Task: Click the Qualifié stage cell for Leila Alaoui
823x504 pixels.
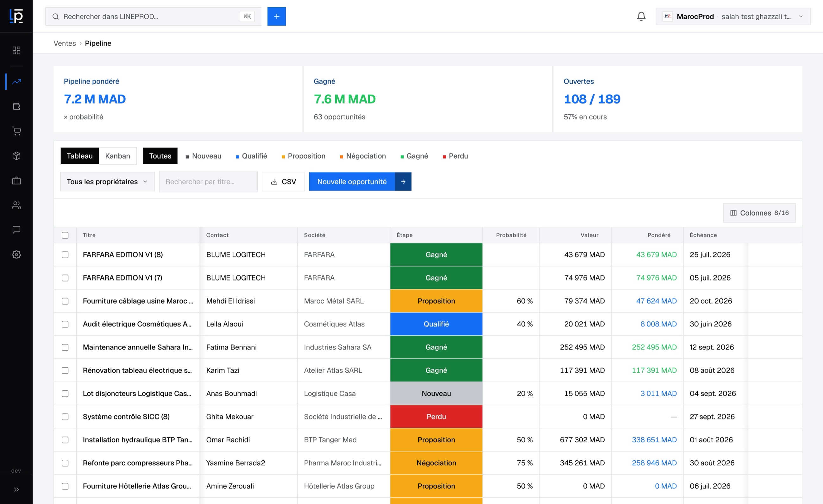Action: 436,324
